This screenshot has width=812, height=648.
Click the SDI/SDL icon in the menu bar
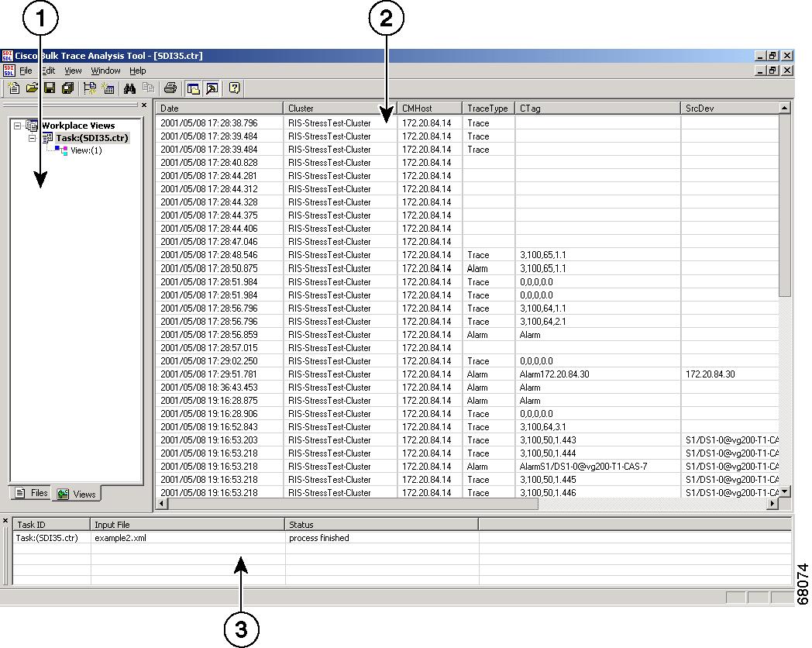pyautogui.click(x=9, y=71)
